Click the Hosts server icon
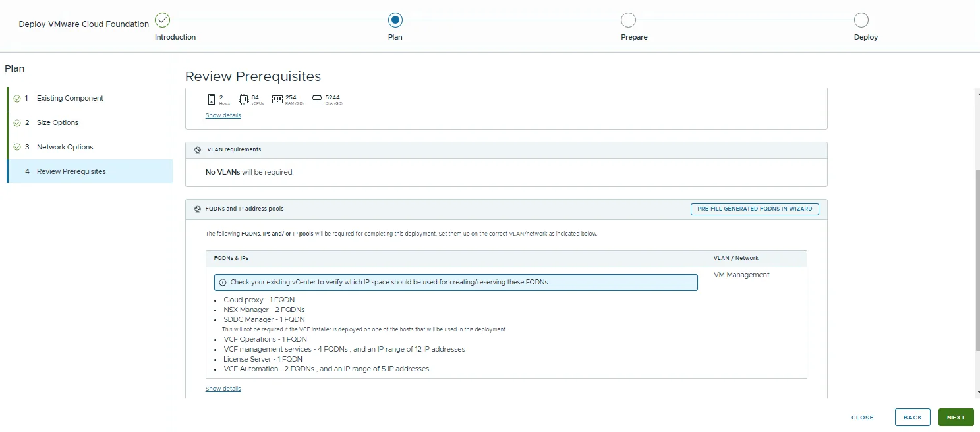 [x=212, y=99]
